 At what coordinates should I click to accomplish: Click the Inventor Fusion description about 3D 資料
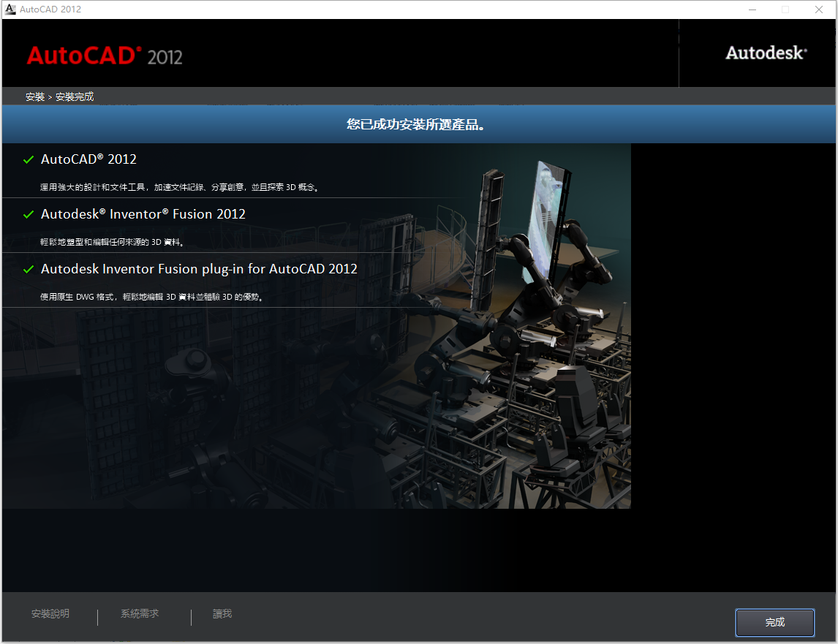112,242
